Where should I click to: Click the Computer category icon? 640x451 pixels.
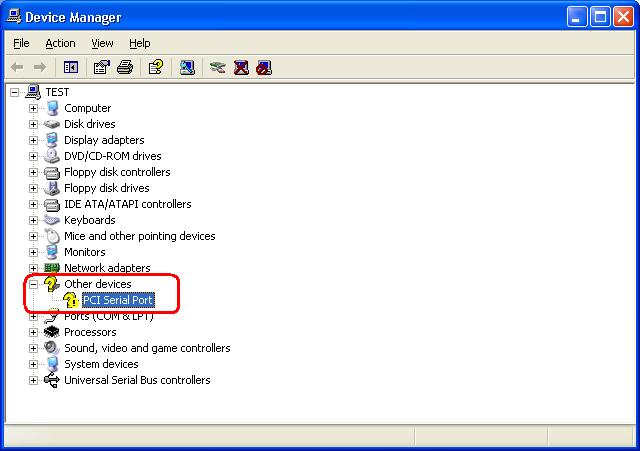pos(52,108)
